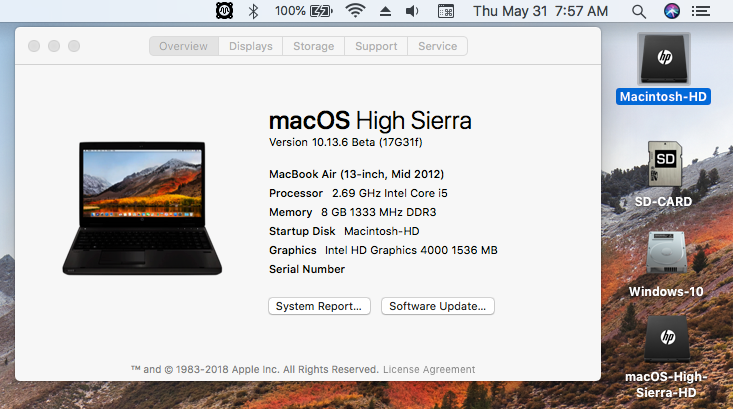Select the SD-CARD desktop icon
733x409 pixels.
tap(665, 164)
